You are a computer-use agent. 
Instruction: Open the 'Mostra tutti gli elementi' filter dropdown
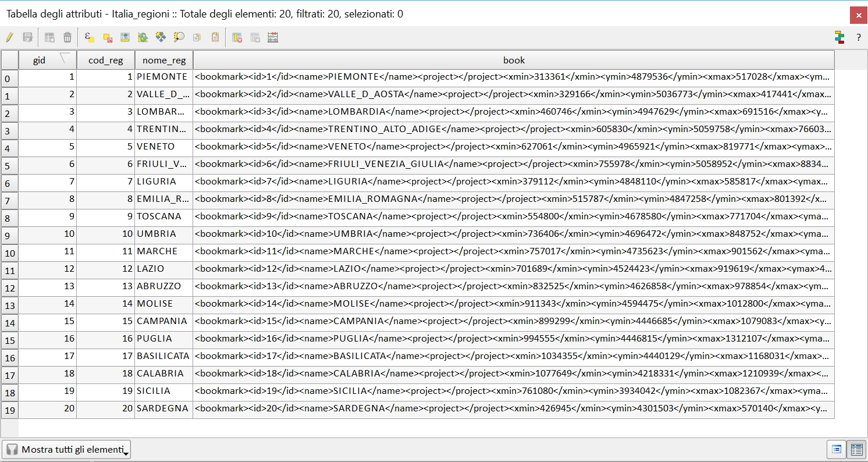[66, 449]
